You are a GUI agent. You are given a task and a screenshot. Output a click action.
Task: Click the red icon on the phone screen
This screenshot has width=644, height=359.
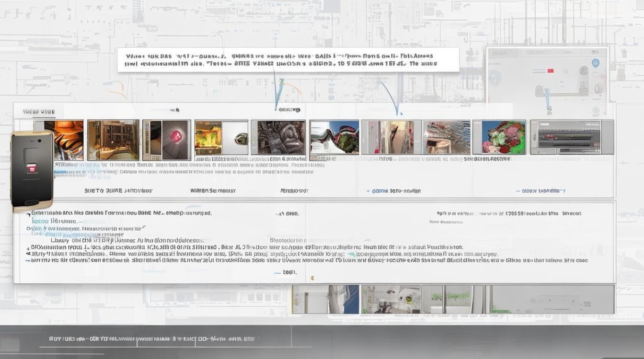[33, 168]
